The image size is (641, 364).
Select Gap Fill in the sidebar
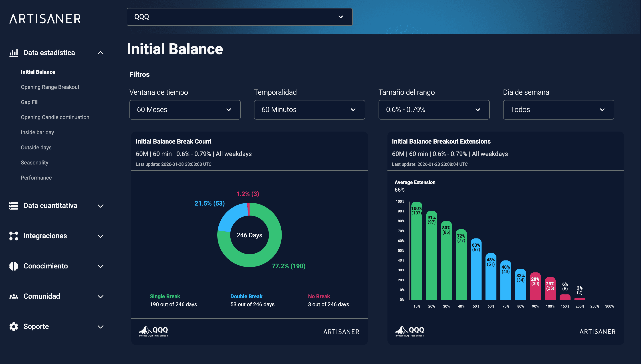tap(30, 102)
